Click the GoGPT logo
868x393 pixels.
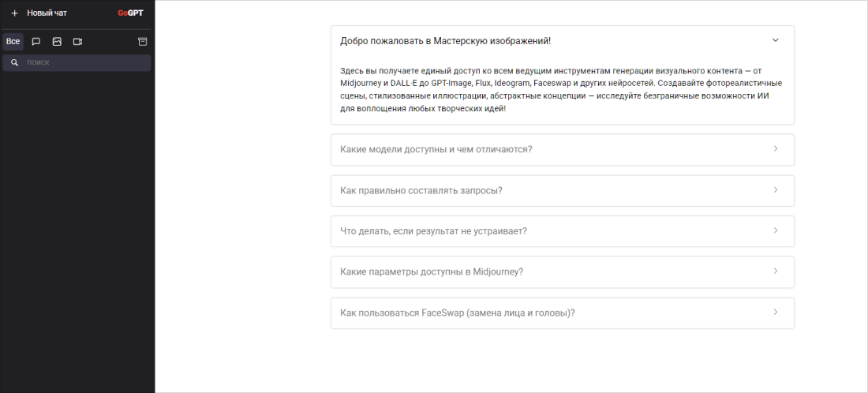tap(129, 13)
